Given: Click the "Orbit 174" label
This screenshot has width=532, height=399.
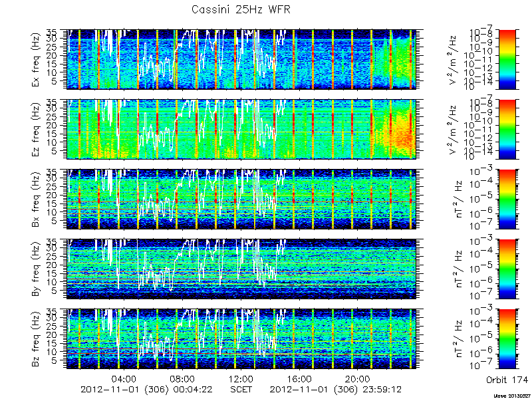Looking at the screenshot, I should pos(507,379).
